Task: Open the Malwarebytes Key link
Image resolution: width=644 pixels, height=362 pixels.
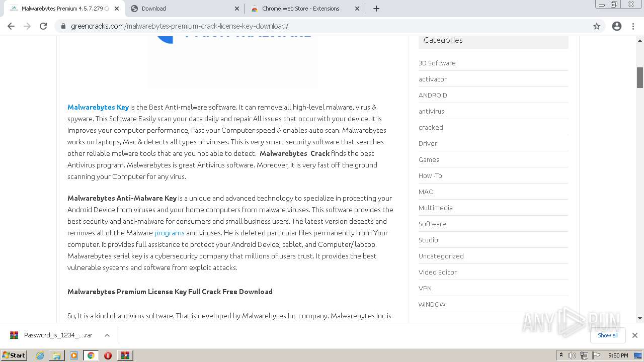Action: point(98,107)
